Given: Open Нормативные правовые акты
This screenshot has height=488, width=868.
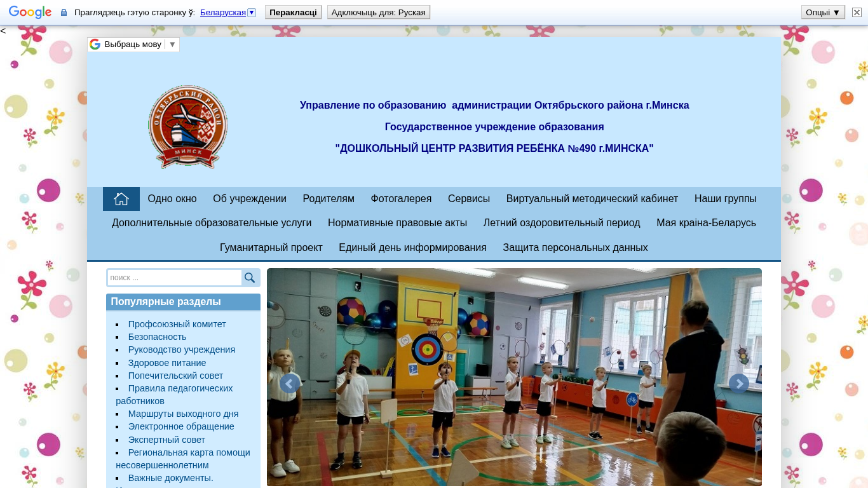Looking at the screenshot, I should (397, 223).
